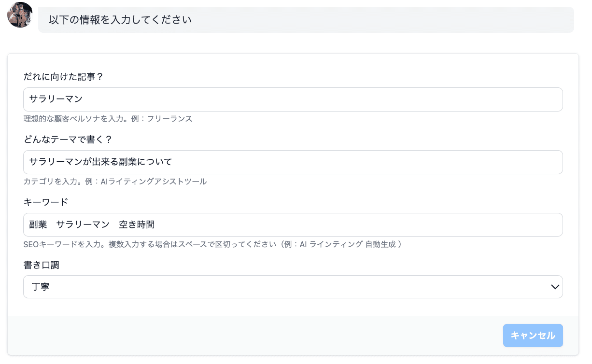
Task: Select the キーワード input field
Action: [x=338, y=225]
